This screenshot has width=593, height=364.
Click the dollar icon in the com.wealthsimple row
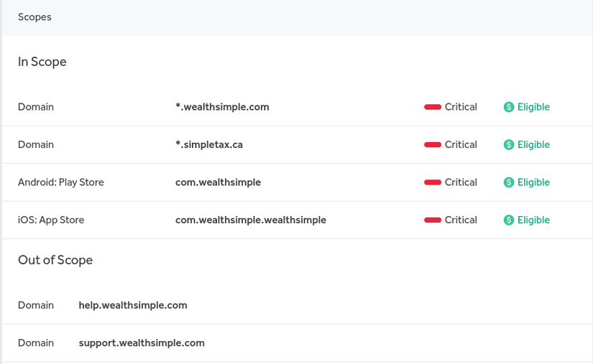tap(509, 182)
